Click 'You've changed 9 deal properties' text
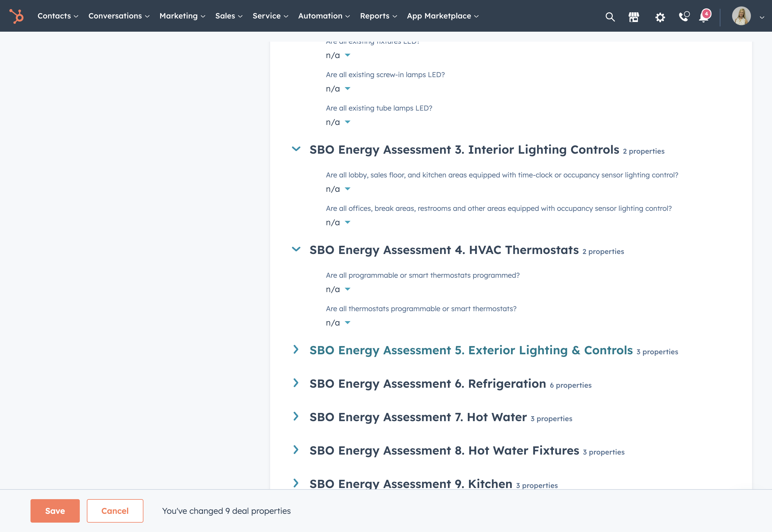 pyautogui.click(x=226, y=511)
